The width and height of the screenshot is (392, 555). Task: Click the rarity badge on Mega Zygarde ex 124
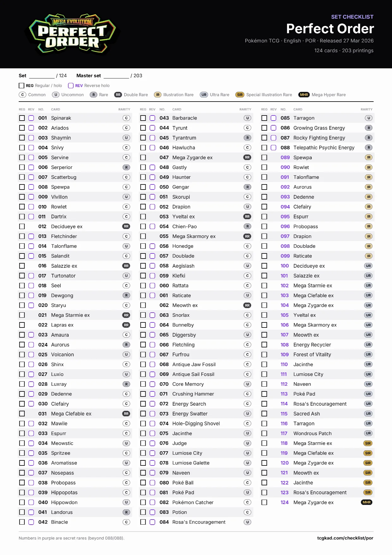(x=366, y=502)
